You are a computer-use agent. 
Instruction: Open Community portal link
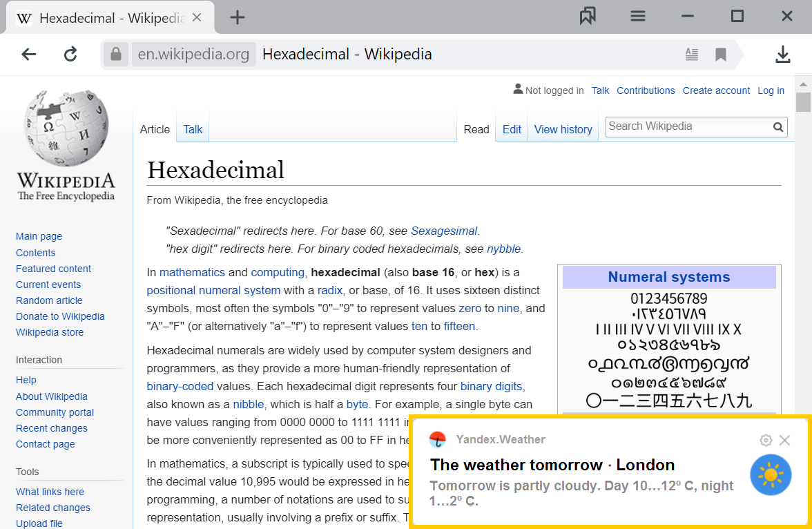pyautogui.click(x=55, y=412)
